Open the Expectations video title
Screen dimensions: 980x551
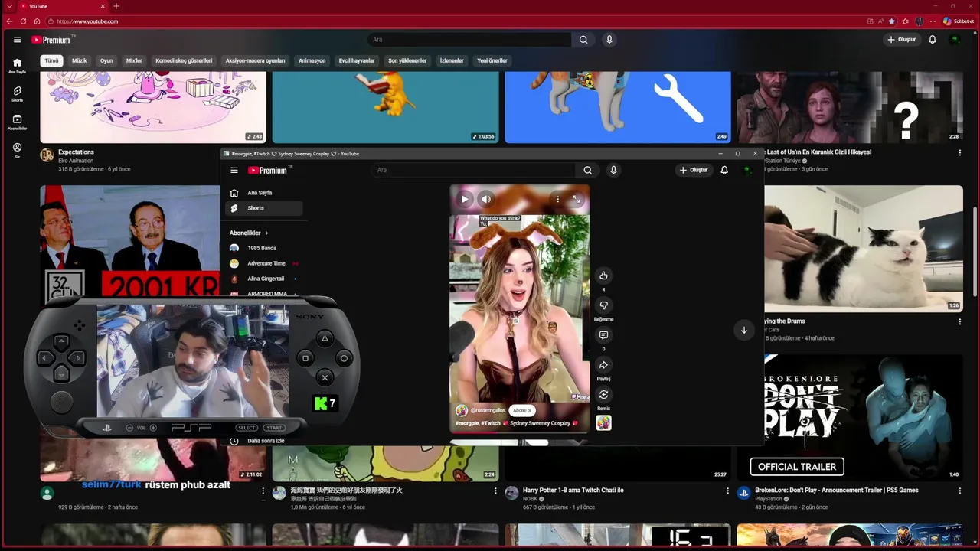point(76,152)
